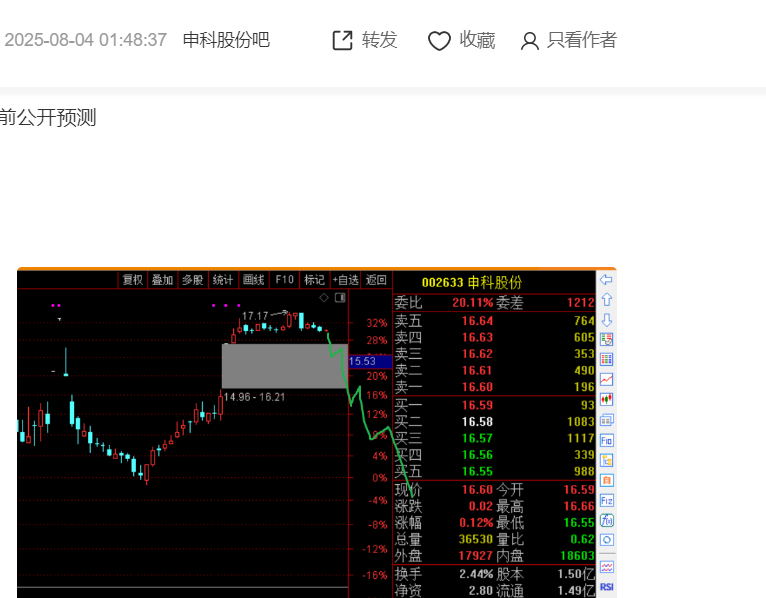This screenshot has width=766, height=598.
Task: Click the 17.17 high price label
Action: (x=255, y=316)
